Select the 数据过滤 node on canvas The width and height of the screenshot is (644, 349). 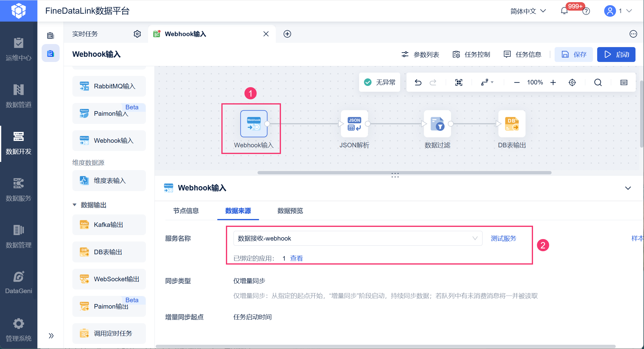(x=438, y=124)
